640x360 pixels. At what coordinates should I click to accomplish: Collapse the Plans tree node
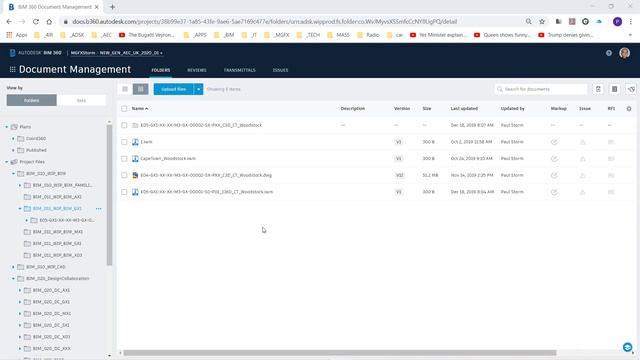coord(7,127)
